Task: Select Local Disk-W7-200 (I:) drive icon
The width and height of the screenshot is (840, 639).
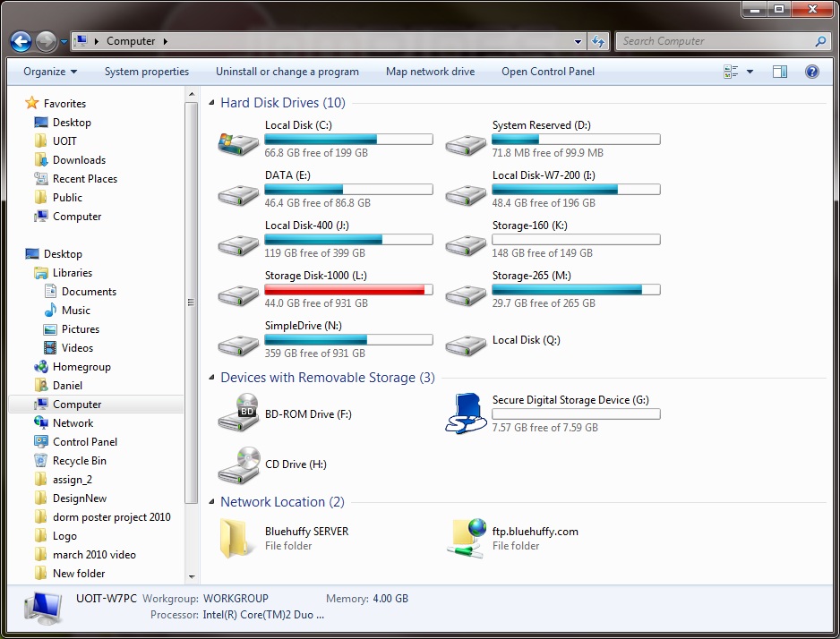Action: pos(466,195)
